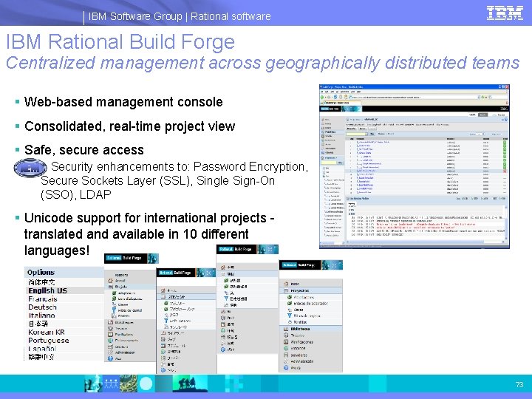This screenshot has width=532, height=399.
Task: Click Administration icon in French panel
Action: point(110,352)
